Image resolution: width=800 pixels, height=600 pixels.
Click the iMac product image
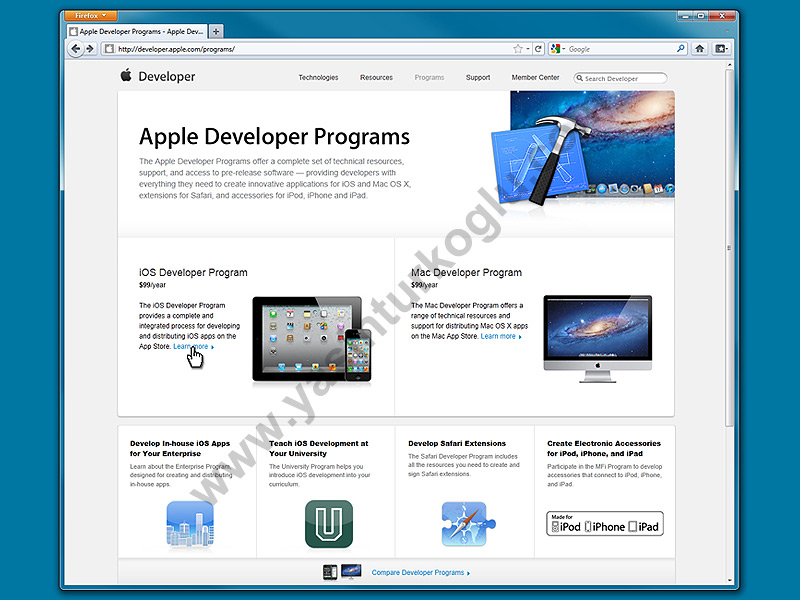click(x=597, y=339)
